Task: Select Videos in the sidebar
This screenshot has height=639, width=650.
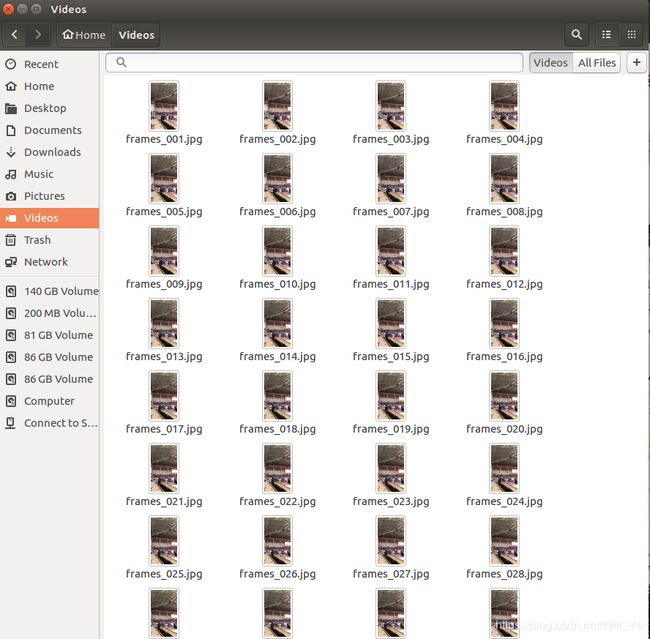Action: coord(50,218)
